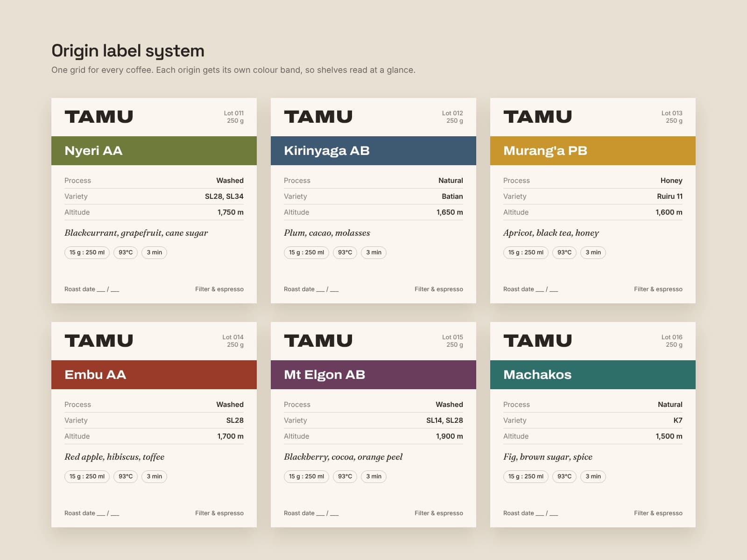This screenshot has width=747, height=560.
Task: Select the "1,600 m" altitude value
Action: click(669, 212)
